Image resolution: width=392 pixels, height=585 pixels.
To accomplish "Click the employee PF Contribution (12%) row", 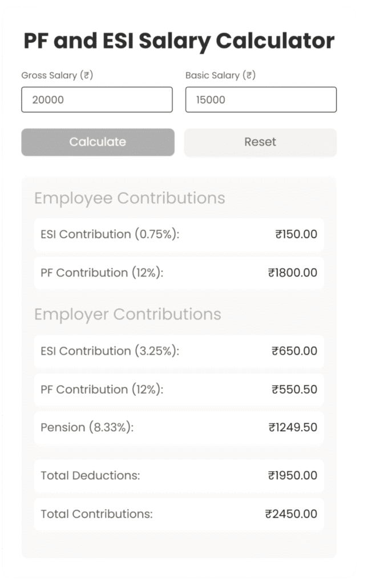I will click(x=179, y=273).
